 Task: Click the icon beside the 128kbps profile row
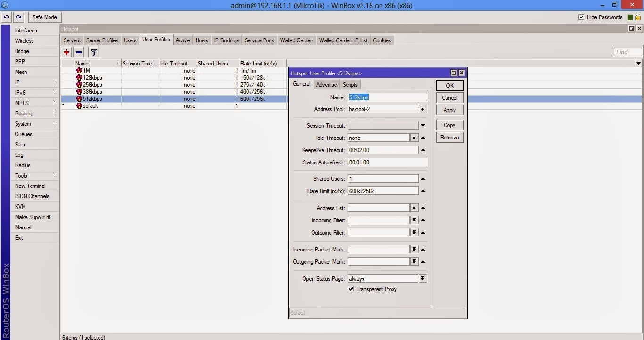[79, 78]
